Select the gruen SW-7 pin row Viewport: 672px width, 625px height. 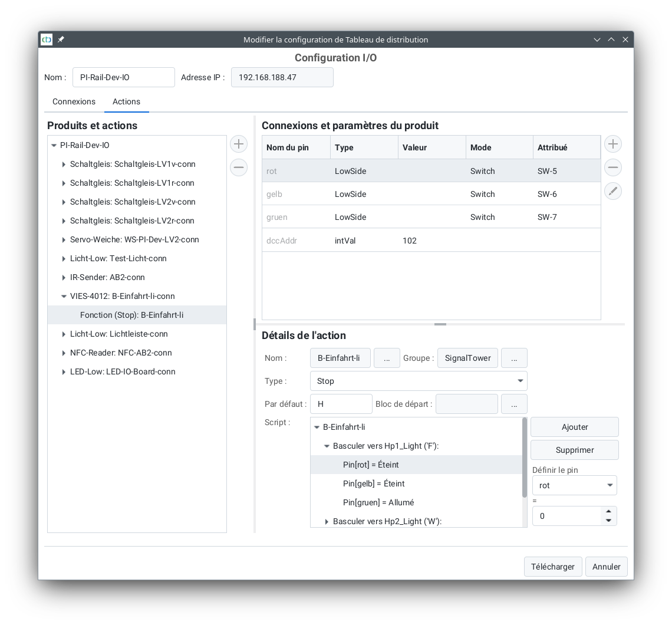coord(354,216)
